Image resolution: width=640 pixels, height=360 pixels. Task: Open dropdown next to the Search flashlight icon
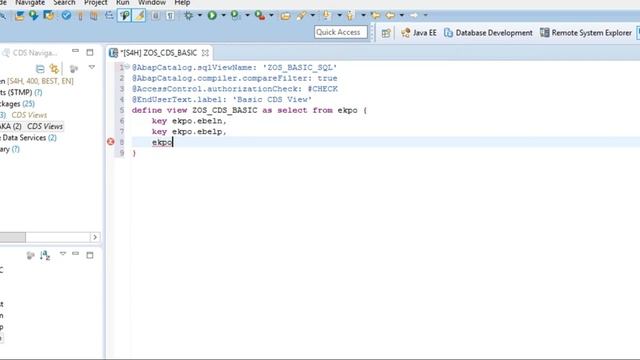(x=313, y=16)
